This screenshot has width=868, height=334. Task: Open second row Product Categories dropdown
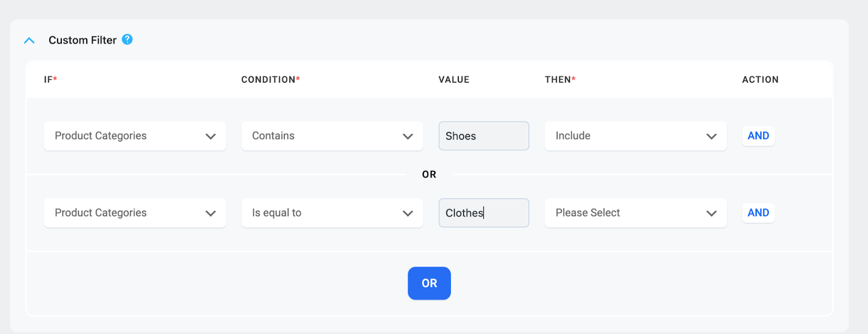point(135,213)
